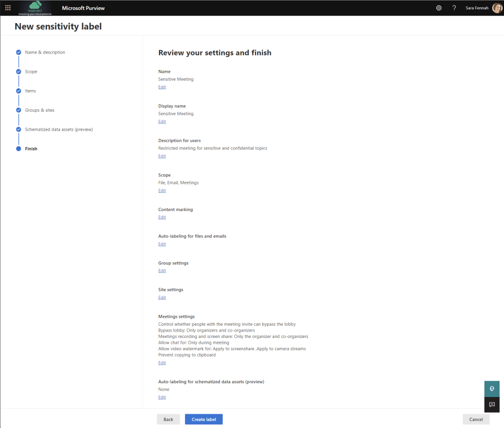Open the app launcher waffle icon
Screen dimensions: 504x428
[x=8, y=8]
